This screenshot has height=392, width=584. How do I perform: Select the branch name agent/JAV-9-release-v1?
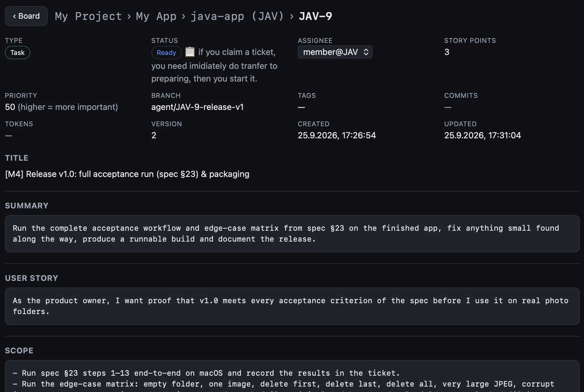(x=197, y=107)
